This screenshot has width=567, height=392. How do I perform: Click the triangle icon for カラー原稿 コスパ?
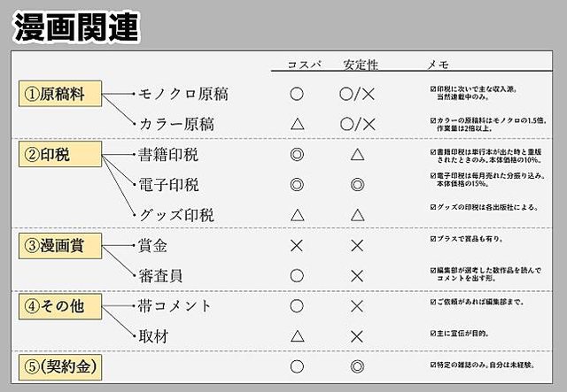(298, 124)
